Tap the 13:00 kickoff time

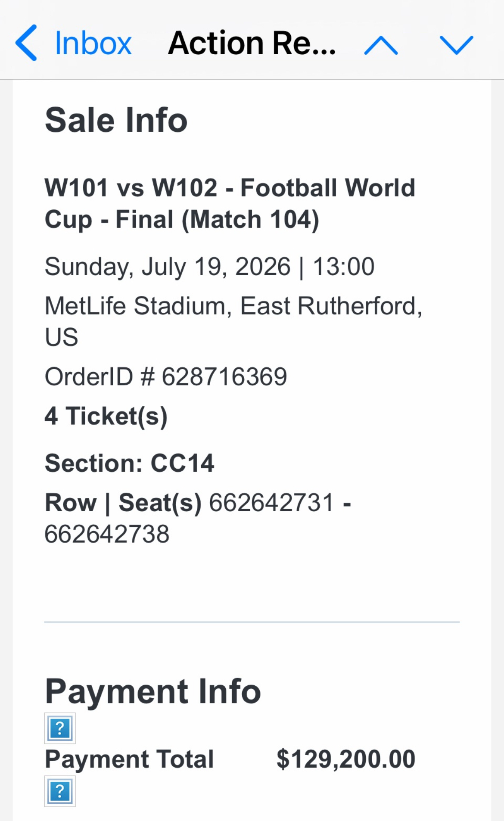click(x=343, y=267)
